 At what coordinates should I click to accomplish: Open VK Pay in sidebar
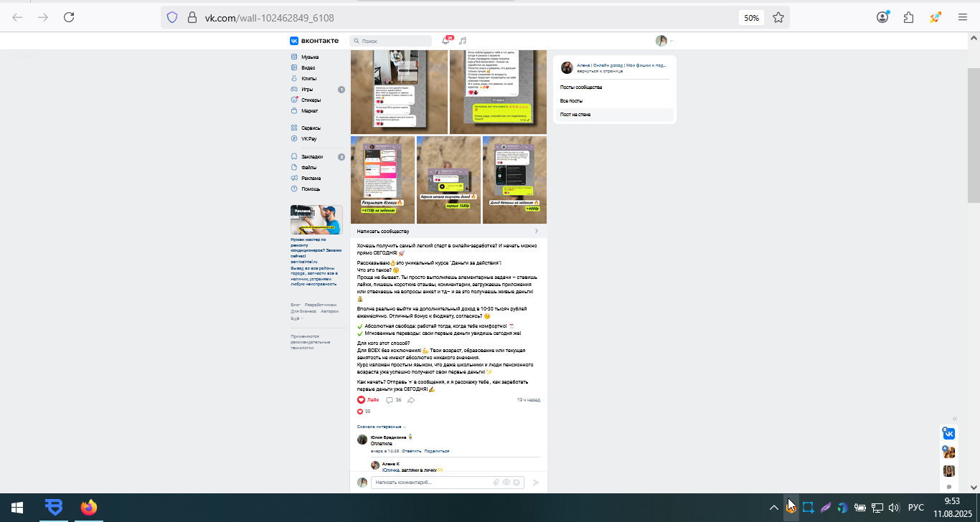coord(308,138)
